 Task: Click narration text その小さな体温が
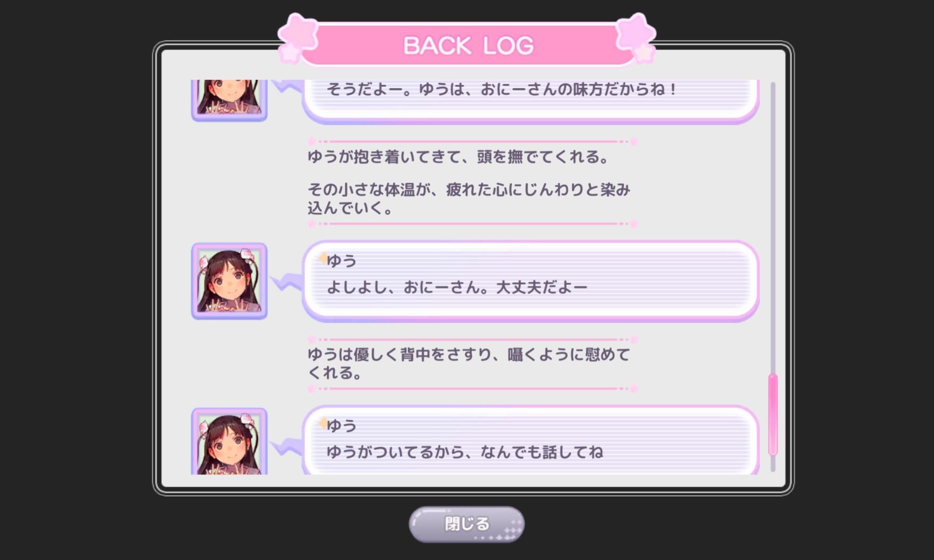(469, 199)
